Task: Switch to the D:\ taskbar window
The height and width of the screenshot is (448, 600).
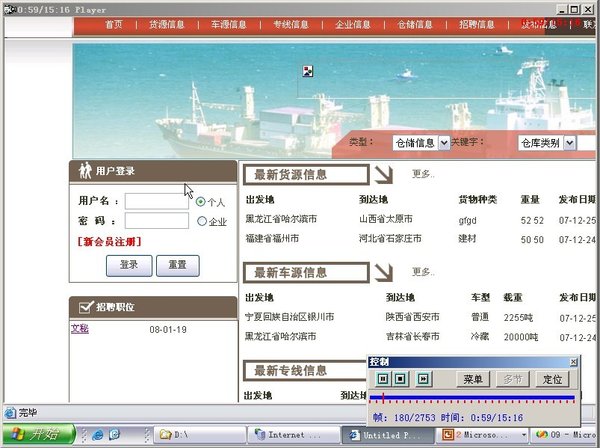Action: [x=200, y=435]
